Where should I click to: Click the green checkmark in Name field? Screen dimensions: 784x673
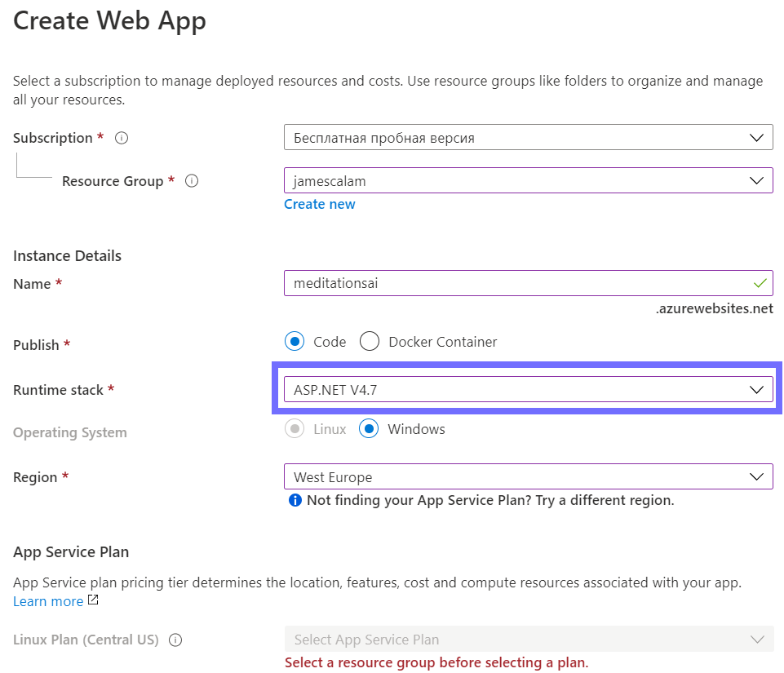(x=760, y=284)
